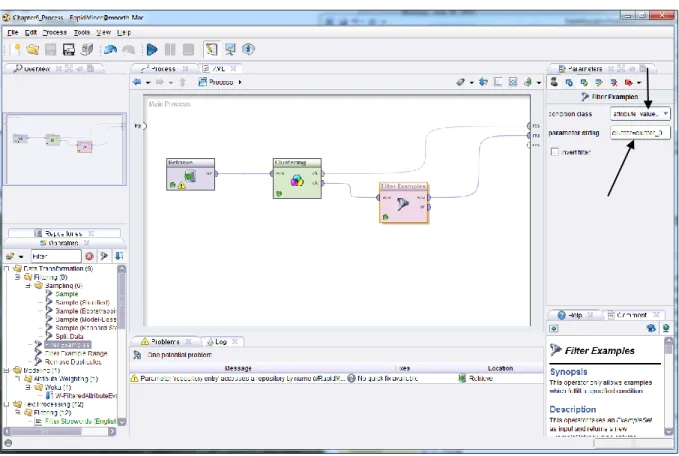
Task: Undo with the blue arrow icon
Action: click(110, 50)
